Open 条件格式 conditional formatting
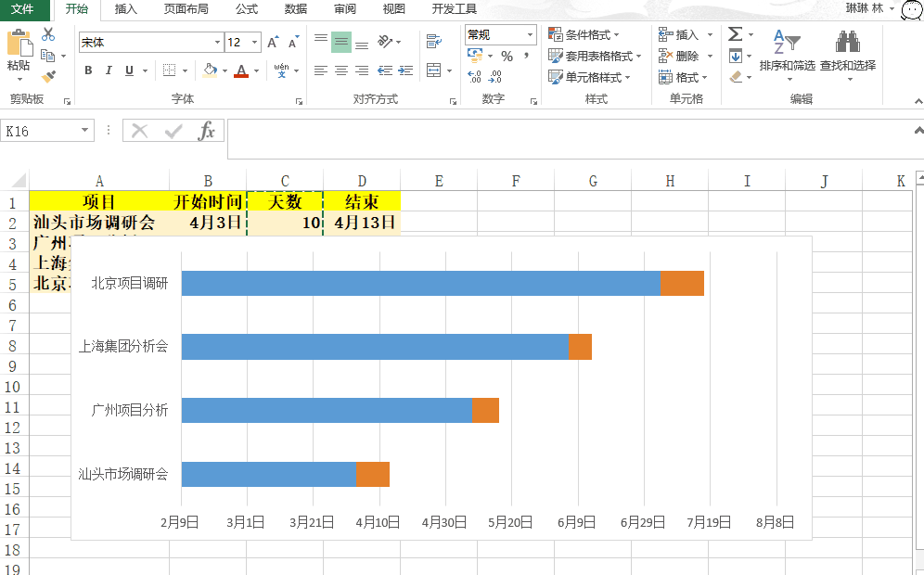Image resolution: width=924 pixels, height=575 pixels. (x=584, y=34)
